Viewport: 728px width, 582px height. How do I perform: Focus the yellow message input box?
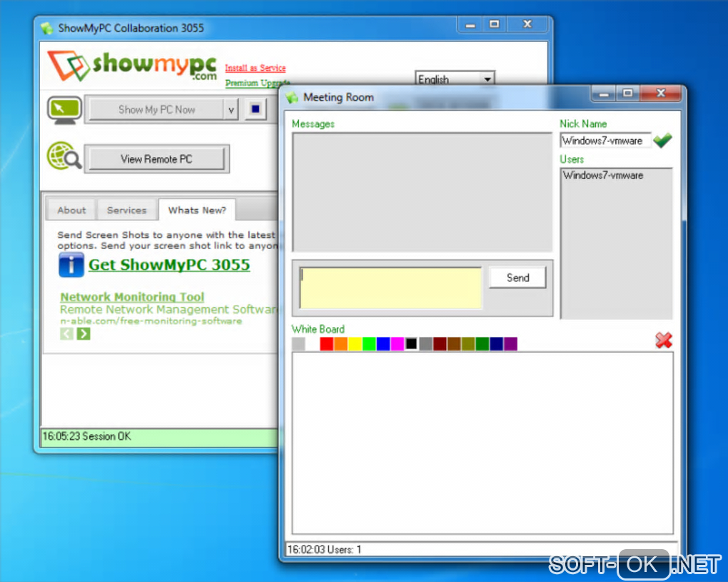(x=391, y=288)
